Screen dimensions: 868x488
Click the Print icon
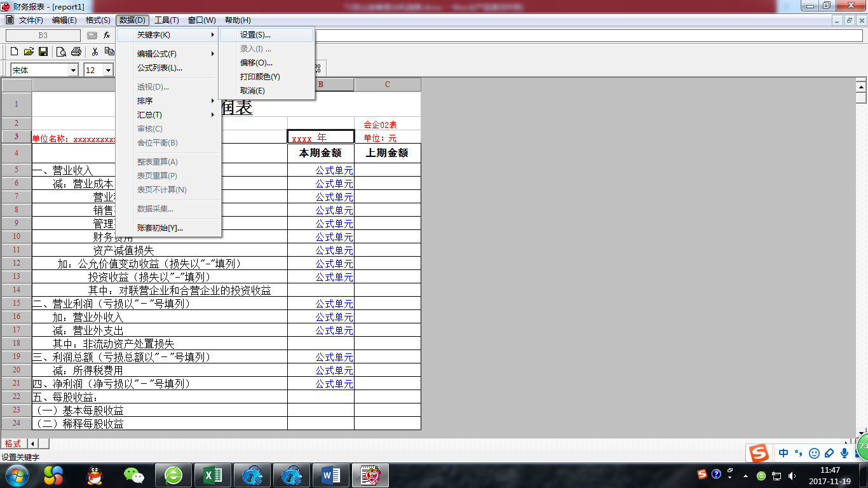76,51
